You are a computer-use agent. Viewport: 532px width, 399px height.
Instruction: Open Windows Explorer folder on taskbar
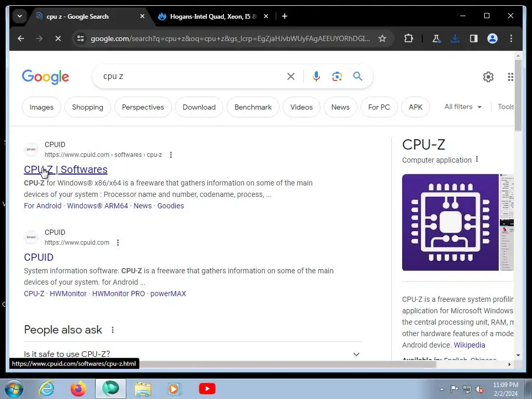pos(143,389)
